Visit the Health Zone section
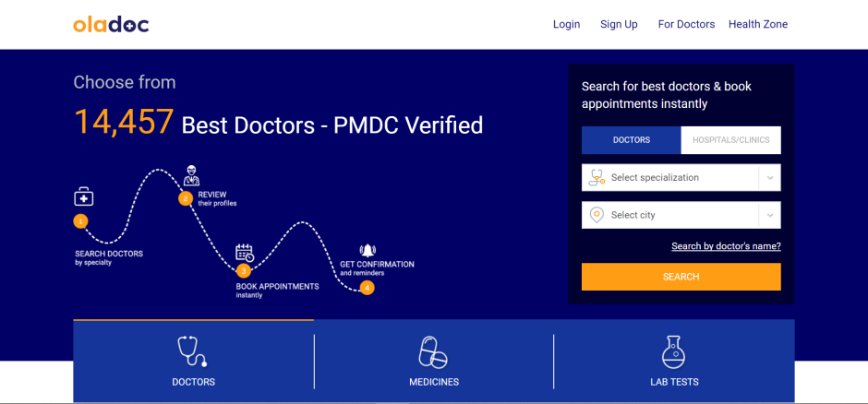This screenshot has width=868, height=404. pyautogui.click(x=757, y=25)
